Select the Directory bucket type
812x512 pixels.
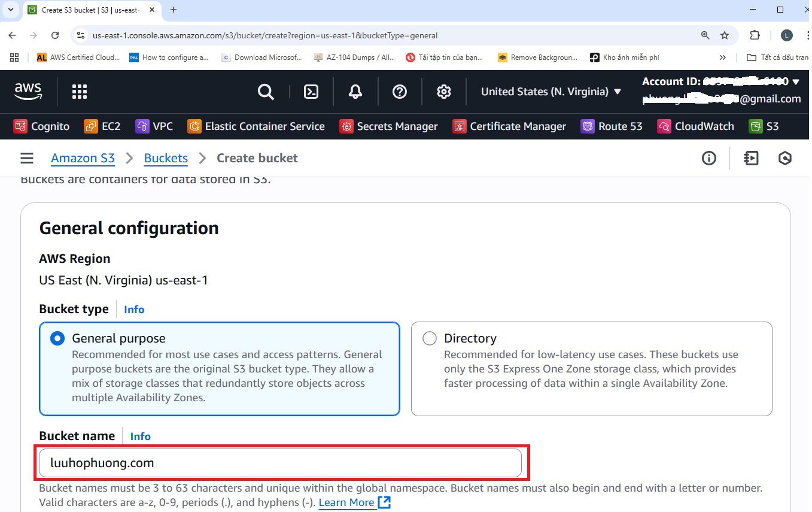click(x=430, y=338)
